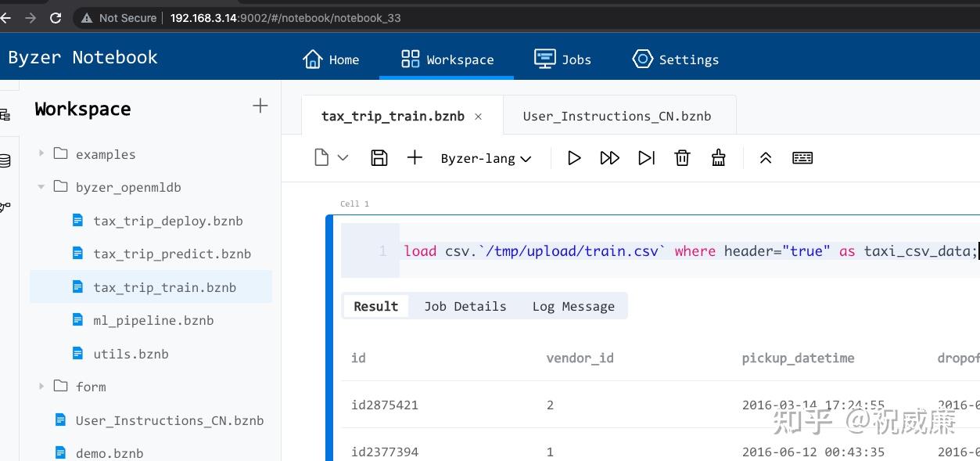980x461 pixels.
Task: Delete the cell with the trash icon
Action: (682, 158)
